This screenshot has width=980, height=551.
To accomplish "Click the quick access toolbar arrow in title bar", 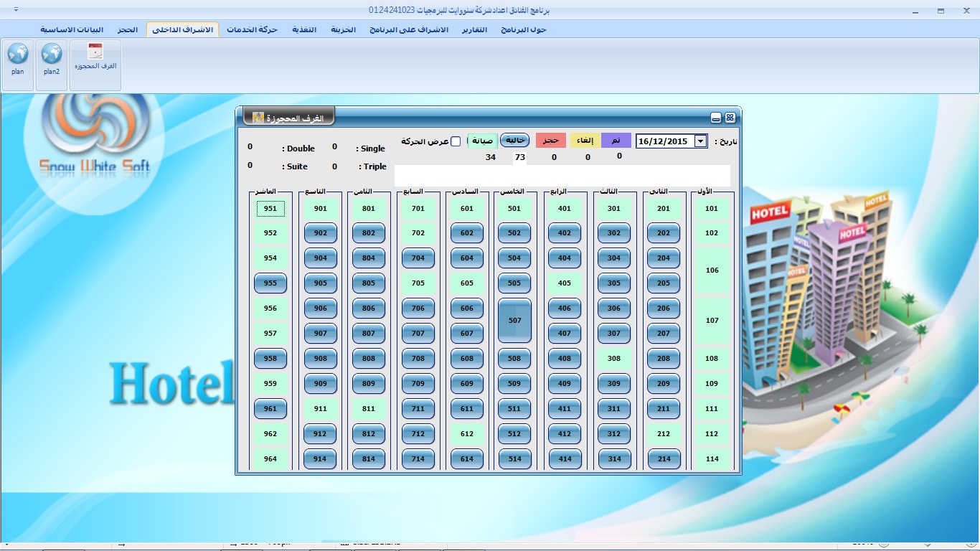I will [16, 10].
